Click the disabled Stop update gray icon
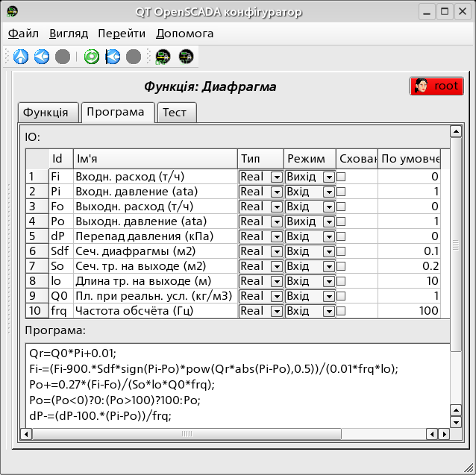The width and height of the screenshot is (476, 475). point(134,57)
